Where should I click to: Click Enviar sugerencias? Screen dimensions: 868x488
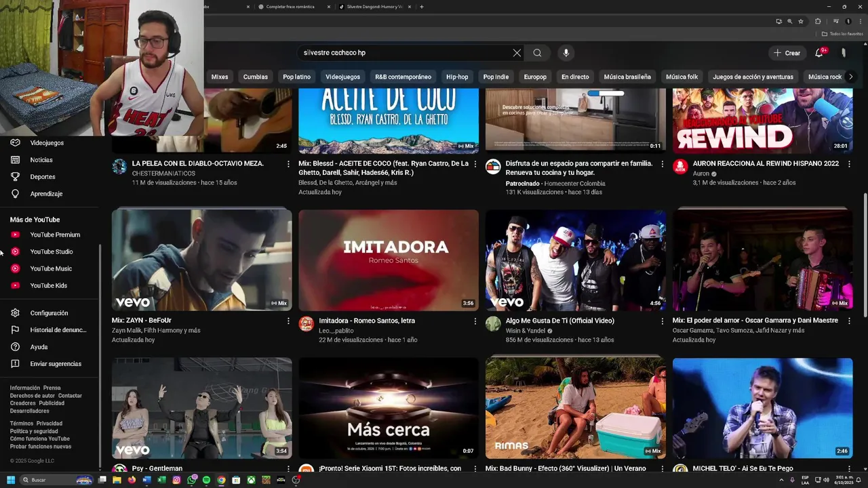pyautogui.click(x=56, y=364)
